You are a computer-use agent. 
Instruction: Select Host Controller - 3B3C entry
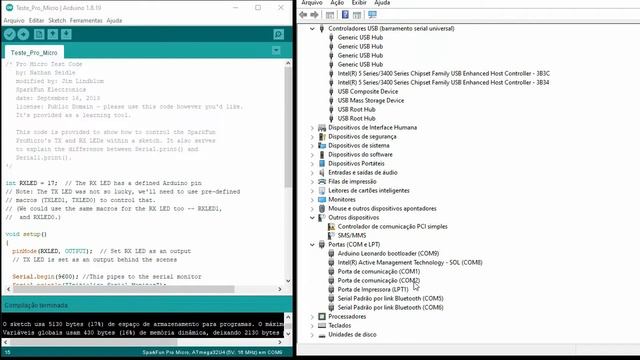(444, 73)
